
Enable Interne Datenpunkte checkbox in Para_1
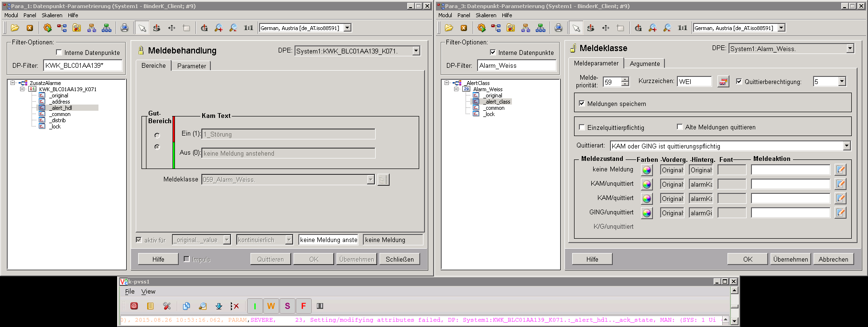tap(59, 53)
